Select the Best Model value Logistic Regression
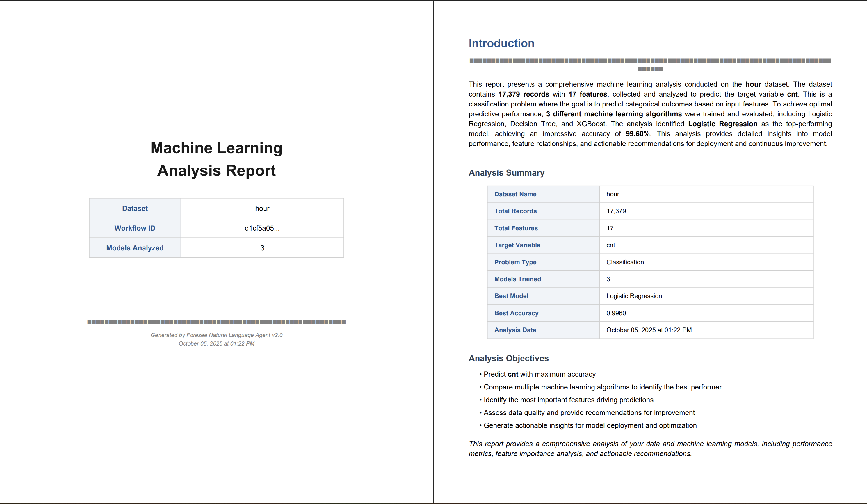Viewport: 867px width, 504px height. 634,296
